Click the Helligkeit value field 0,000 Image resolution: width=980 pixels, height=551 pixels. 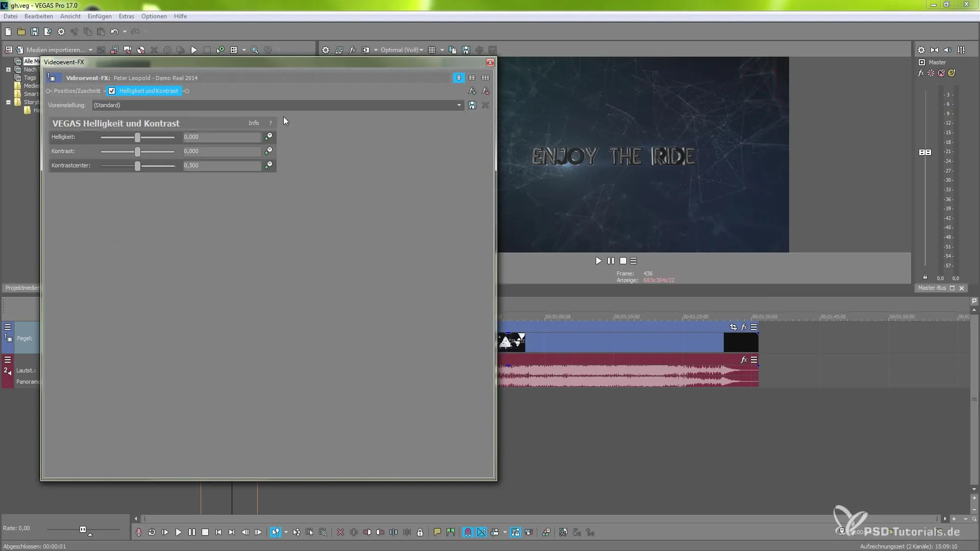(x=222, y=137)
